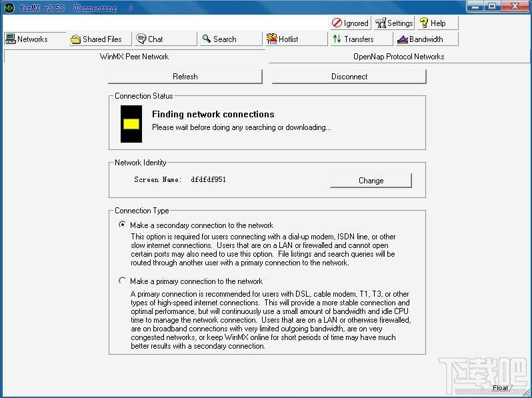
Task: Open the Search section label
Action: click(225, 39)
